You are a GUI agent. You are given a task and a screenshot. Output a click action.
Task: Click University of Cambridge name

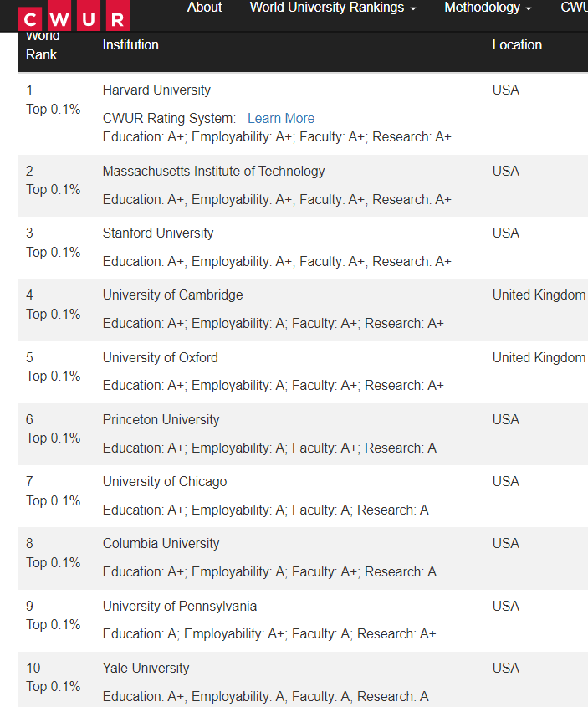point(172,295)
